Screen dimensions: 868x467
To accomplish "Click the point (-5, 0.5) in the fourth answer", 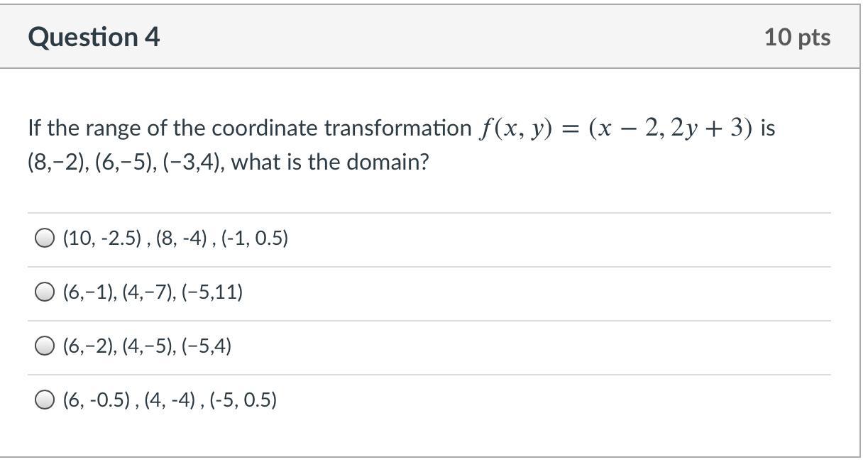I will point(243,401).
